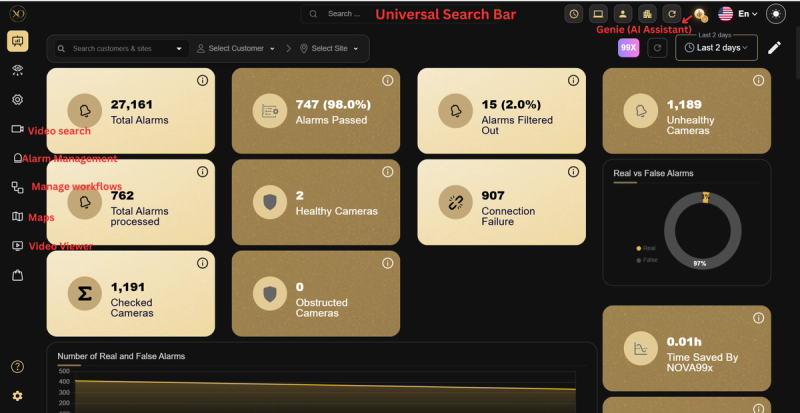
Task: Click the laptop device icon in top bar
Action: pos(598,14)
